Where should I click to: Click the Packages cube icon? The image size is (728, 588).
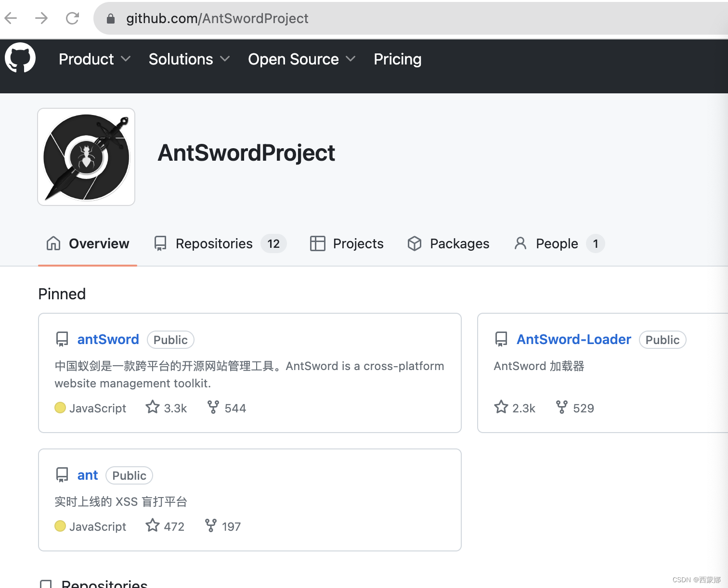415,243
